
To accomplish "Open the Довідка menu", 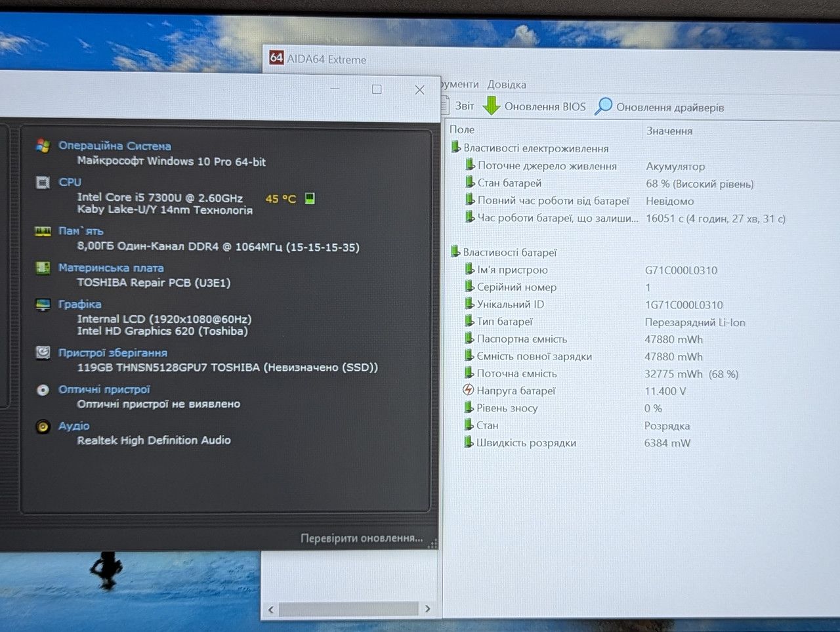I will (507, 85).
